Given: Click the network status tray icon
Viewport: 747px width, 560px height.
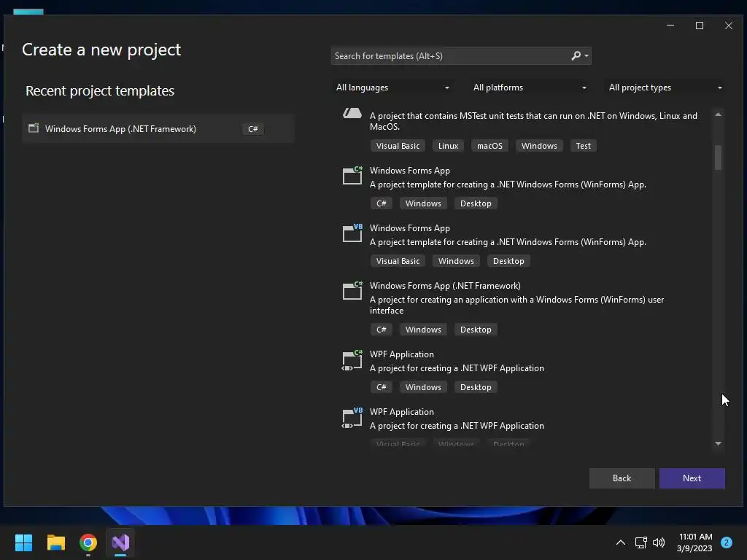Looking at the screenshot, I should 640,542.
